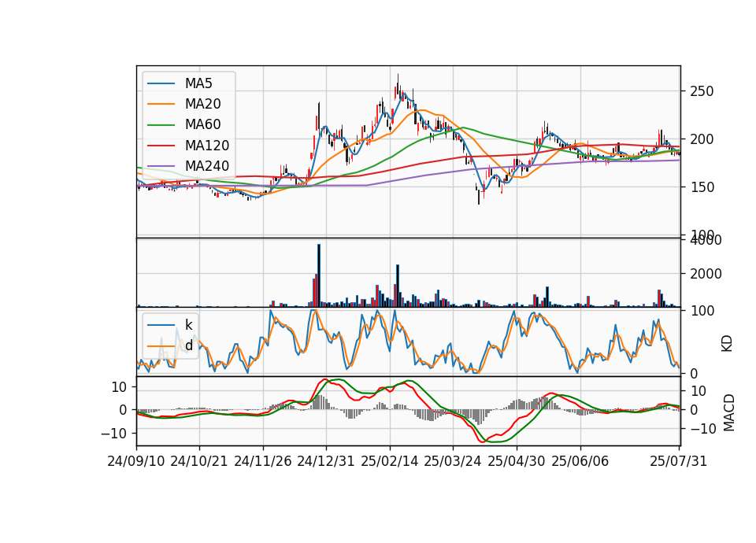Click the 24/09/10 date axis label
Viewport: 756px width, 543px height.
tap(136, 462)
